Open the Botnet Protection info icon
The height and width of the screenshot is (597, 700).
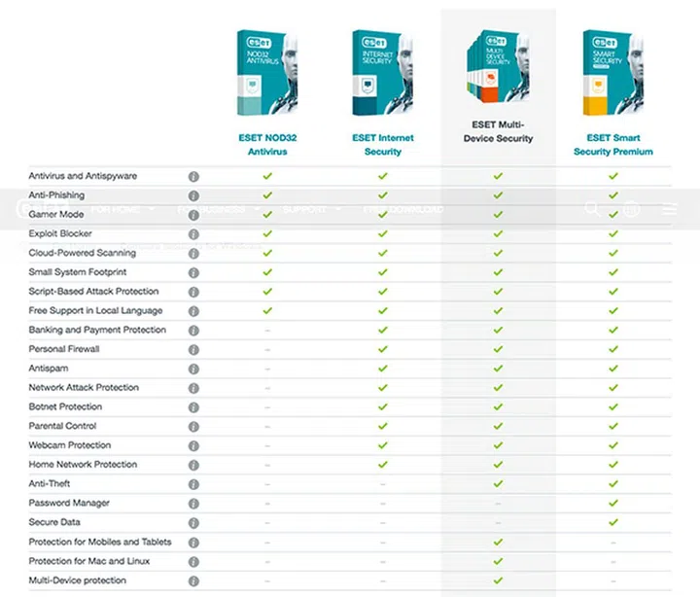click(x=193, y=407)
